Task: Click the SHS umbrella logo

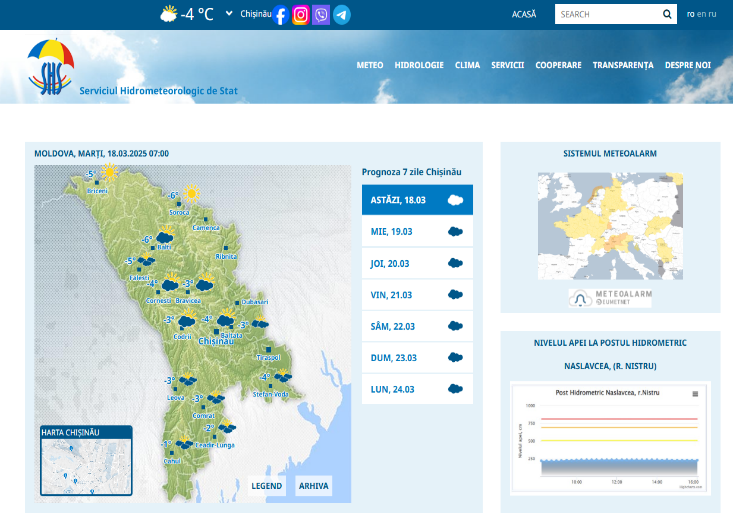Action: 50,67
